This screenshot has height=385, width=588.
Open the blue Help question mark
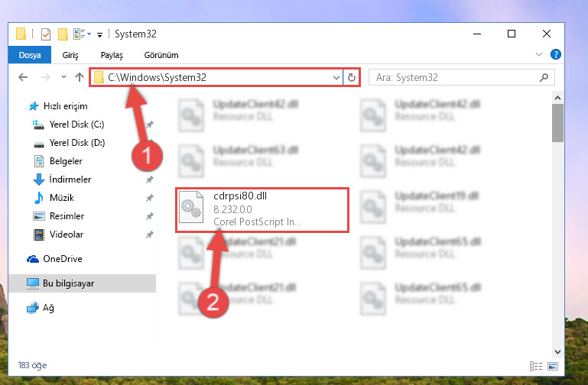click(555, 55)
